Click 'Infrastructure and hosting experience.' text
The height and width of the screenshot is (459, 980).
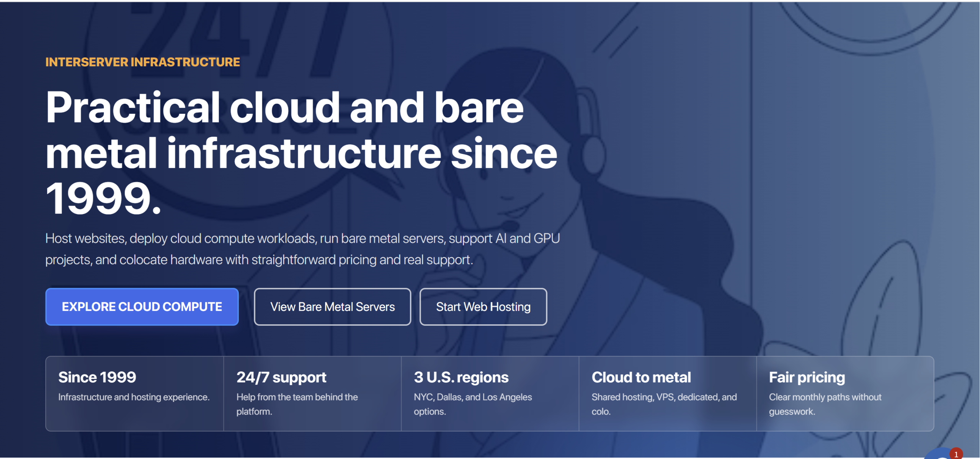pos(134,397)
